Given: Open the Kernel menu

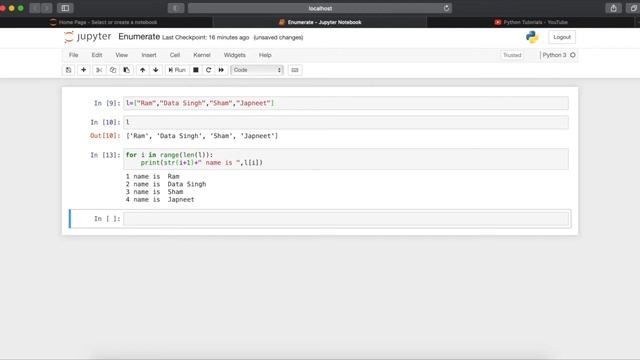Looking at the screenshot, I should [202, 55].
